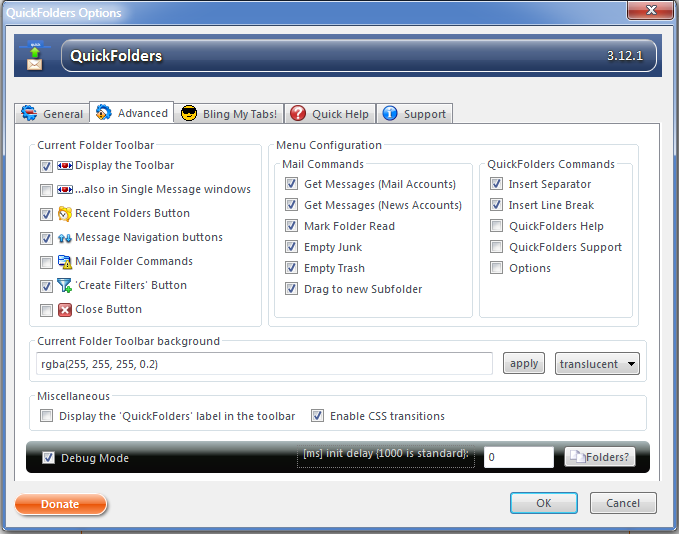Toggle the Debug Mode checkbox

pyautogui.click(x=48, y=458)
